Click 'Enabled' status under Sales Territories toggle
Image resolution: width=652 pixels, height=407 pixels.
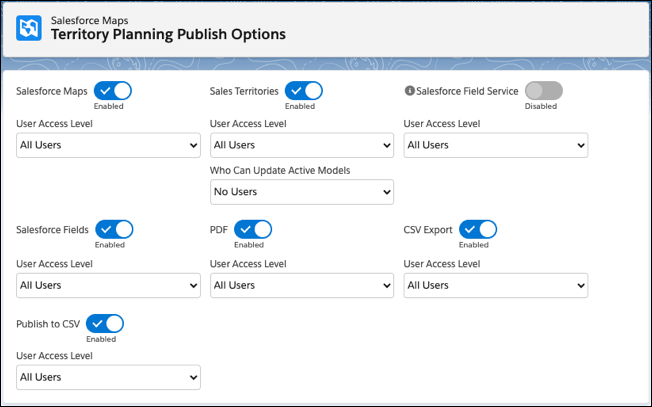tap(300, 106)
